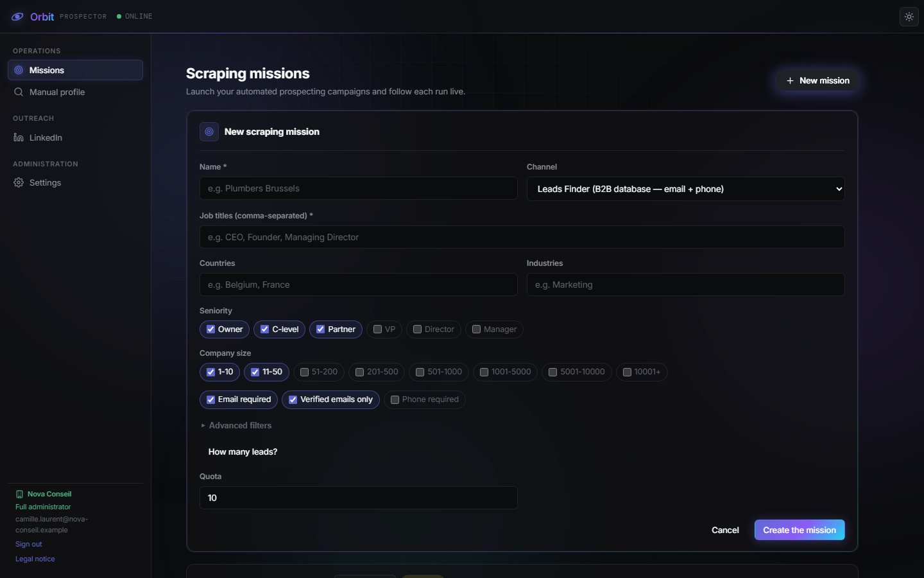Toggle the light theme sun icon
924x578 pixels.
point(909,17)
